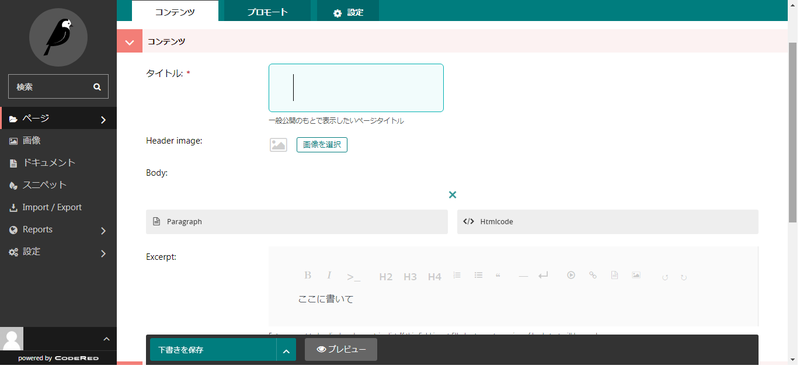Click the vertical page scrollbar

pyautogui.click(x=792, y=133)
